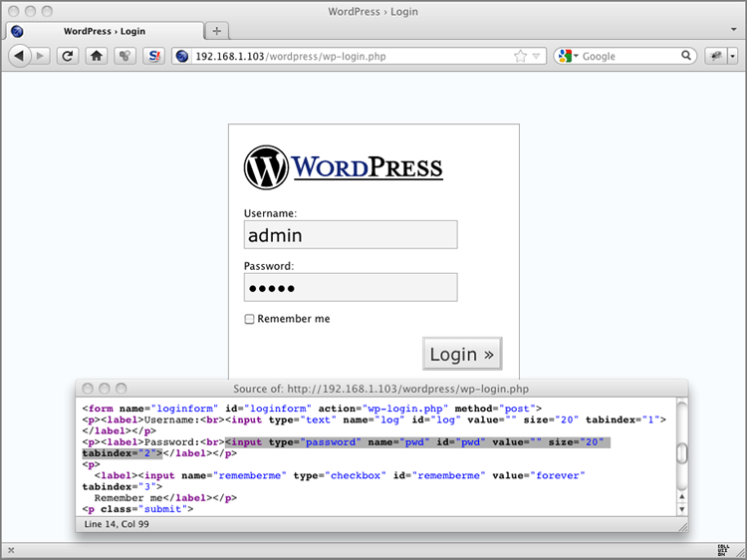Image resolution: width=747 pixels, height=560 pixels.
Task: Click the Forward navigation arrow
Action: click(x=41, y=56)
